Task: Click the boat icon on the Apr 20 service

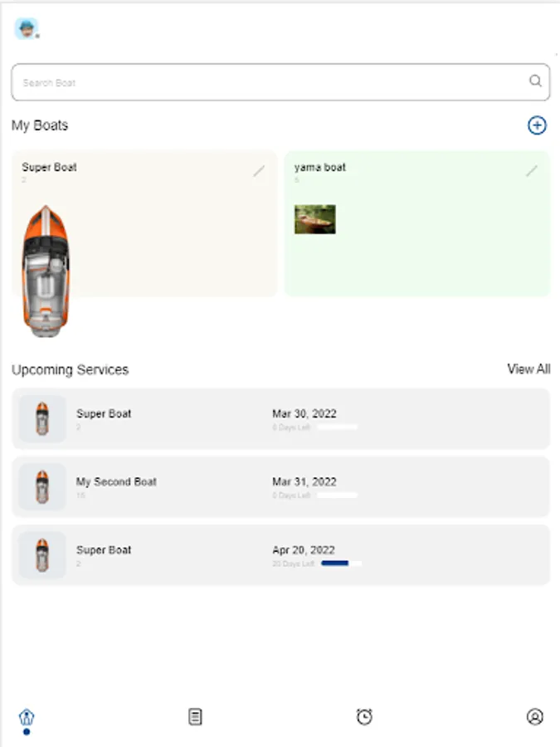Action: coord(41,555)
